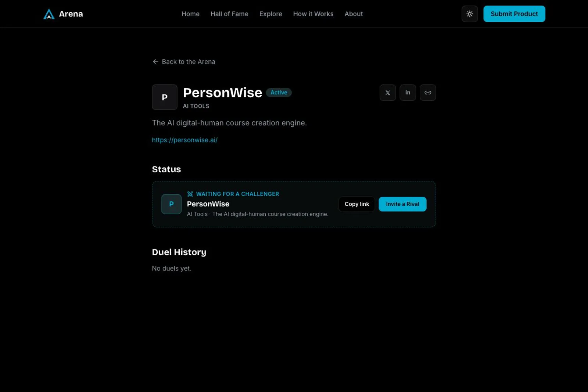Share PersonWise on X (Twitter)
Screen dimensions: 588x392
point(388,93)
